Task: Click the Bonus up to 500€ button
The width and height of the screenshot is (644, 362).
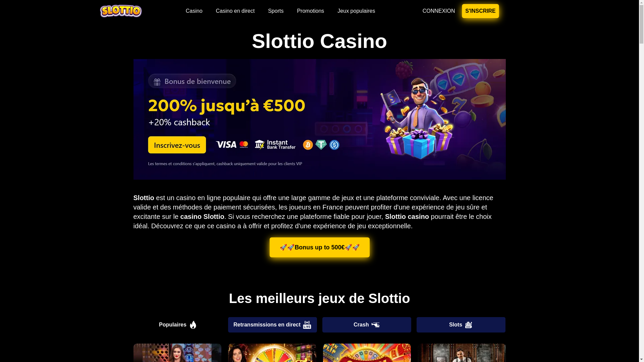Action: (320, 247)
